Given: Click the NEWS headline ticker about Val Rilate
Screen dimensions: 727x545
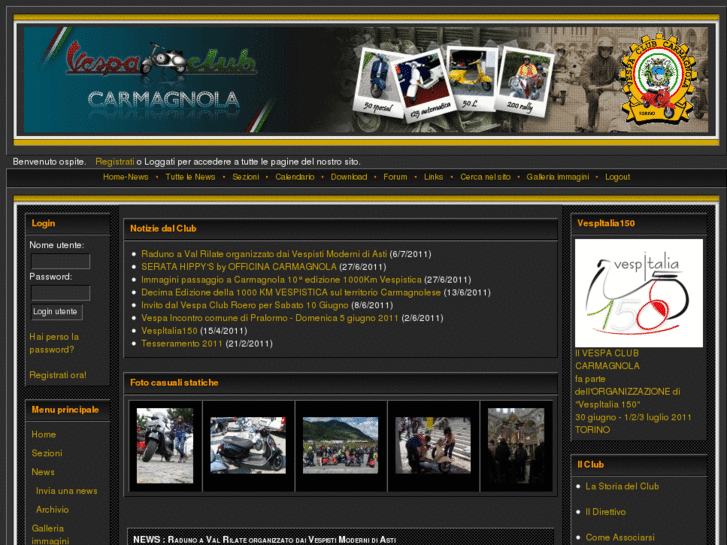Looking at the screenshot, I should pyautogui.click(x=264, y=540).
